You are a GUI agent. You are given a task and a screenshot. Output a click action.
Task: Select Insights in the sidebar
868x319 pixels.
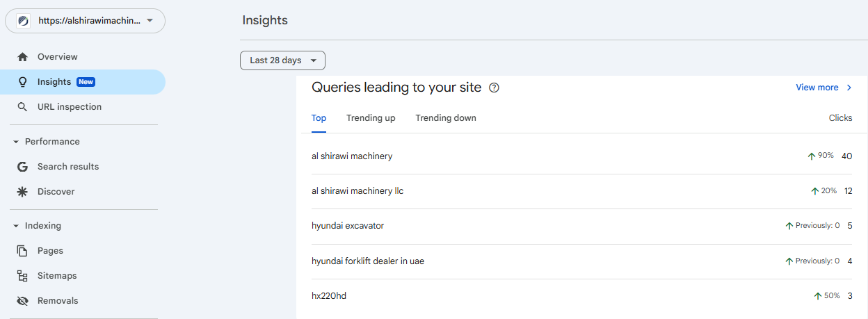pyautogui.click(x=83, y=82)
